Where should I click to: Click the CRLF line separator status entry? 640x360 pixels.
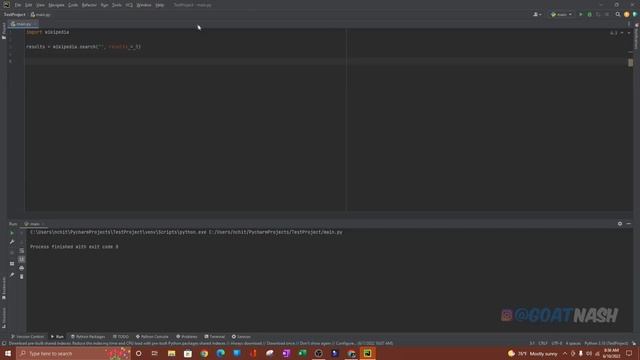point(542,343)
